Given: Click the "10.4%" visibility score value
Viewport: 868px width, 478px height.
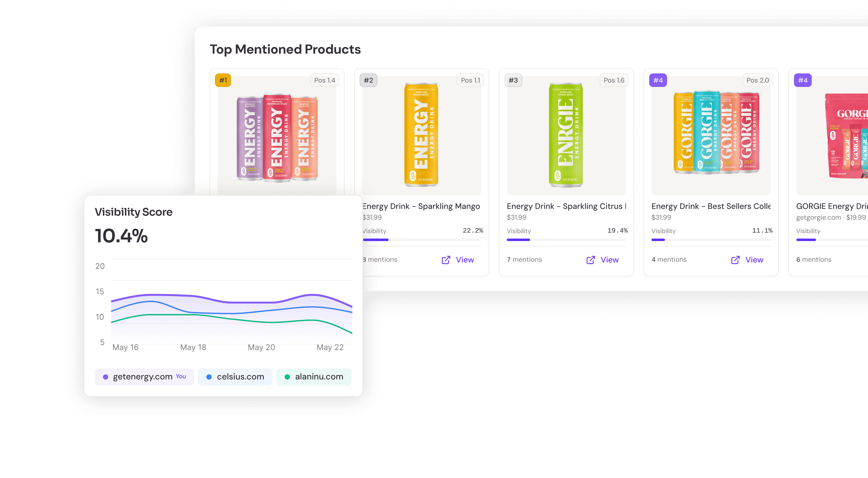Looking at the screenshot, I should point(121,236).
